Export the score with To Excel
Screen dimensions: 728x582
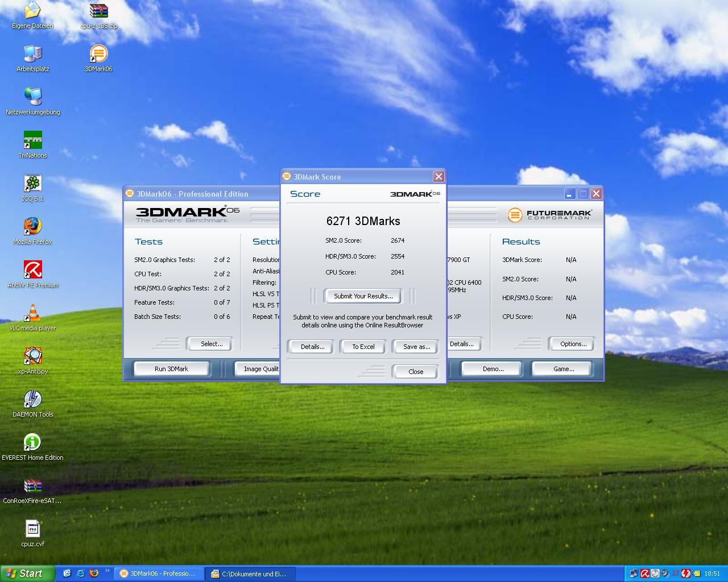coord(363,347)
